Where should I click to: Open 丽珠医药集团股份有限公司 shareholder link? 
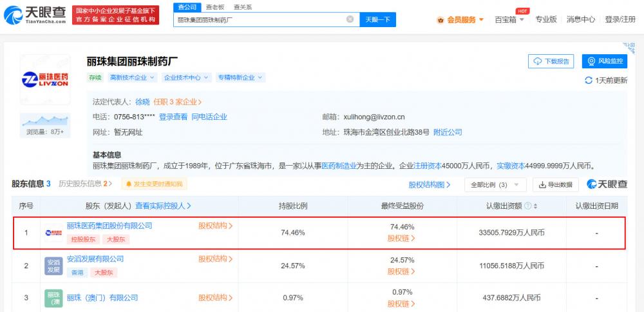pos(109,225)
